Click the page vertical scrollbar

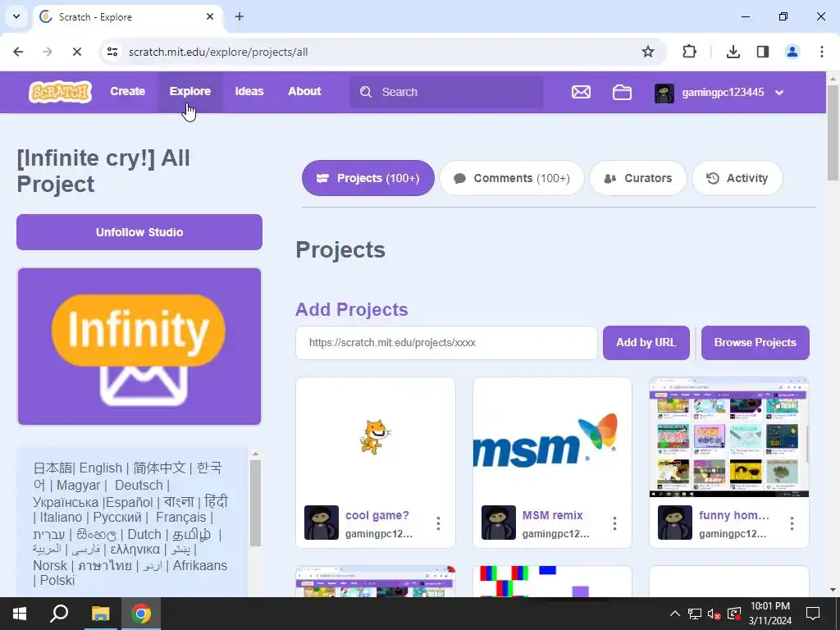click(833, 133)
